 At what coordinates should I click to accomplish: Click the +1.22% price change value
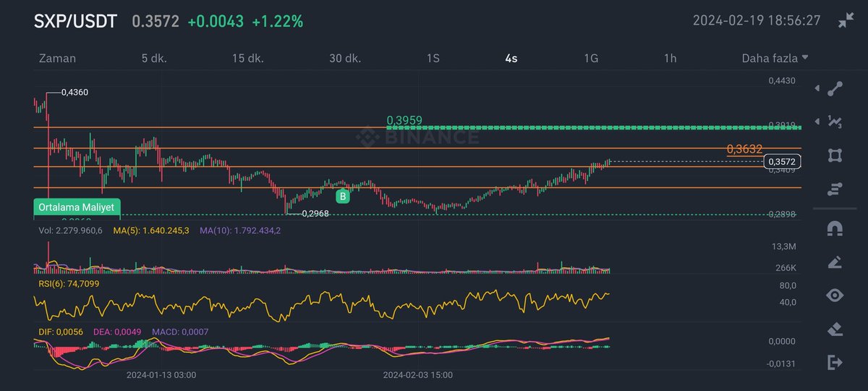pyautogui.click(x=277, y=22)
